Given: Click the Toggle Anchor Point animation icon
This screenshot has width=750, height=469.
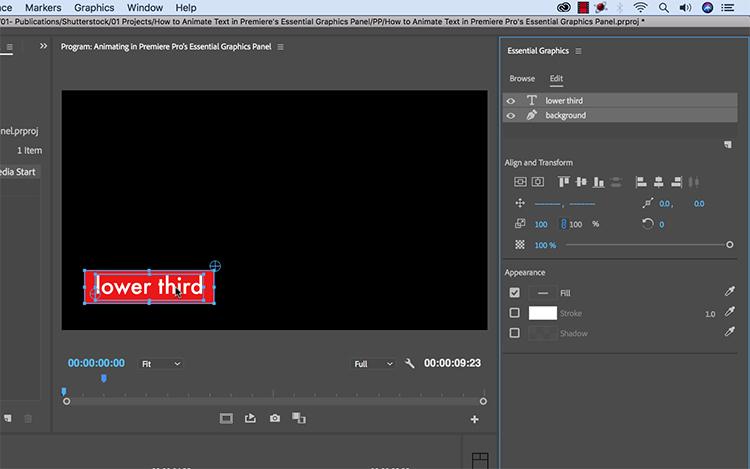Looking at the screenshot, I should 647,203.
